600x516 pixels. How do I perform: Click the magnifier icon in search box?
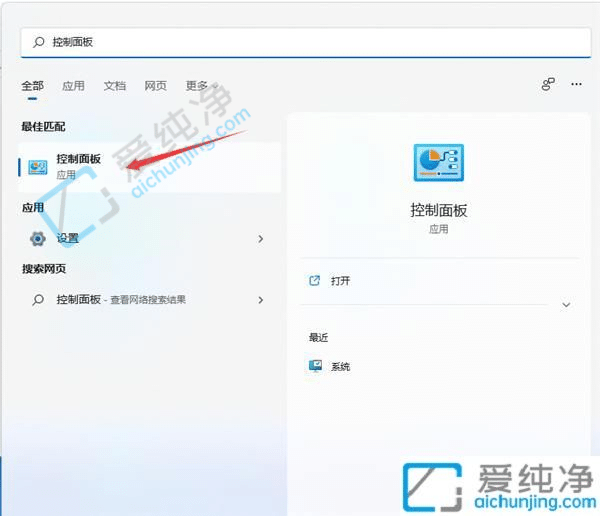point(39,42)
